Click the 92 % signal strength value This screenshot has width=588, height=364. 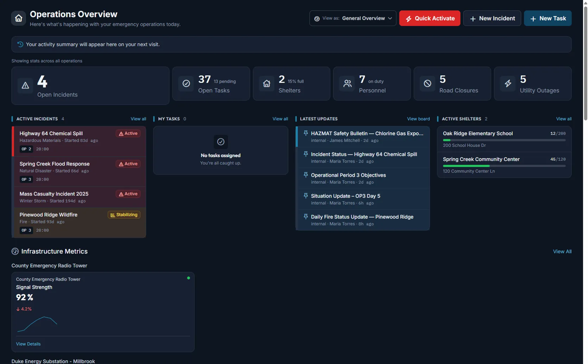pos(24,297)
